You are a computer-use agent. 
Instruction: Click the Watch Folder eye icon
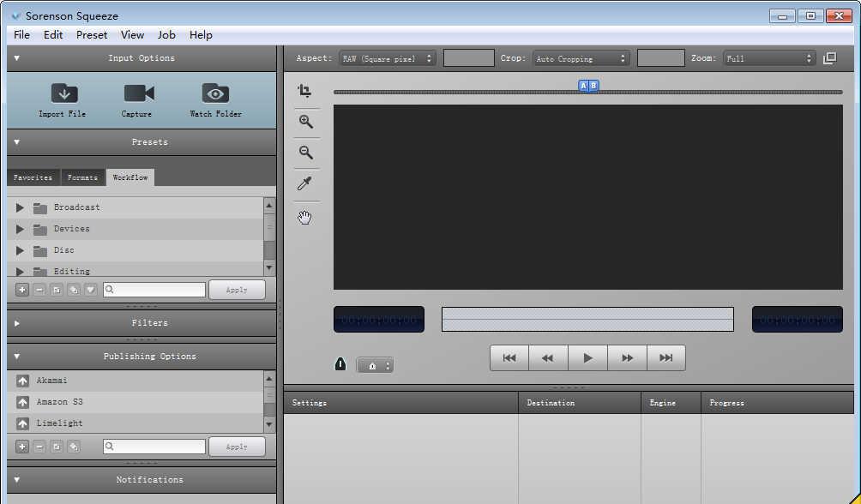(x=215, y=93)
